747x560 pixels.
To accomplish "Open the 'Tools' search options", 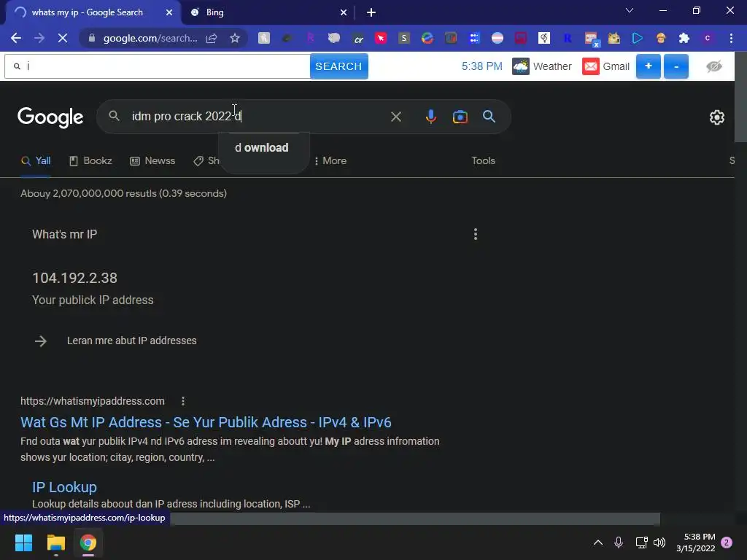I will 483,161.
